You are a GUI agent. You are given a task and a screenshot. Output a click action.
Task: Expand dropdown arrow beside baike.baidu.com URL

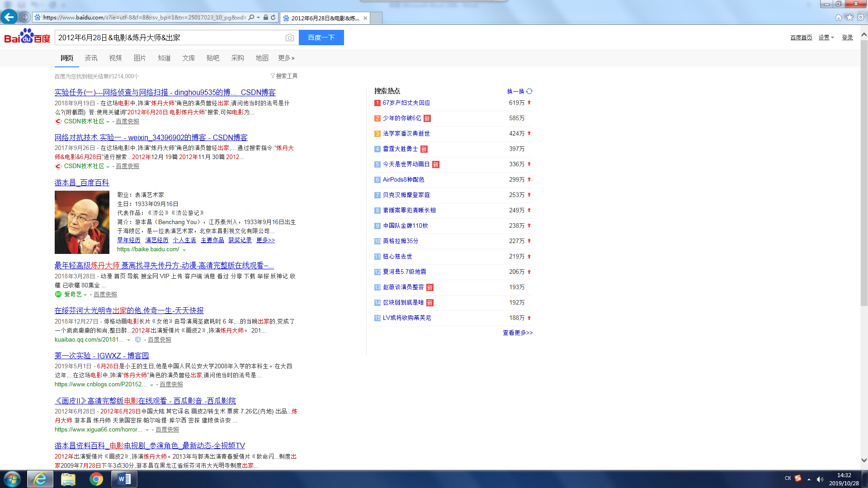pos(184,250)
